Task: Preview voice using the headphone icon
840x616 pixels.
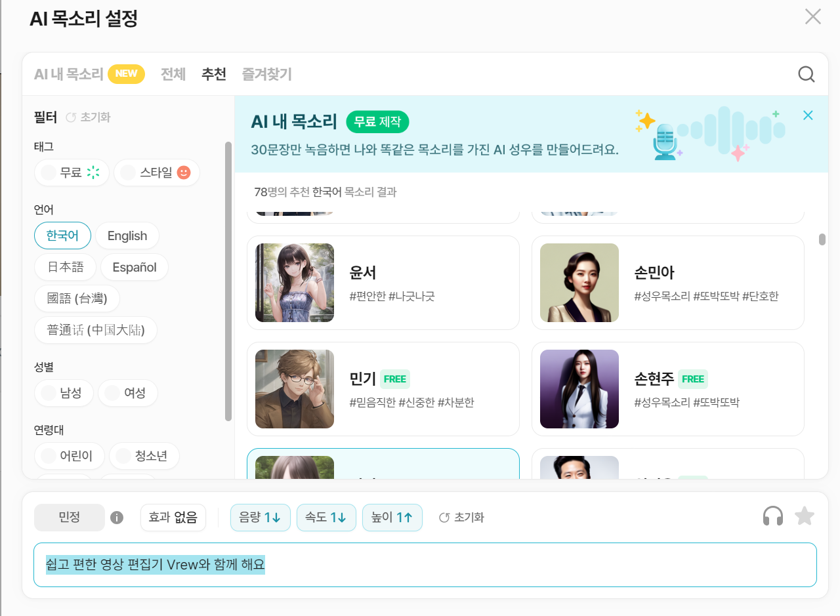Action: pos(772,516)
